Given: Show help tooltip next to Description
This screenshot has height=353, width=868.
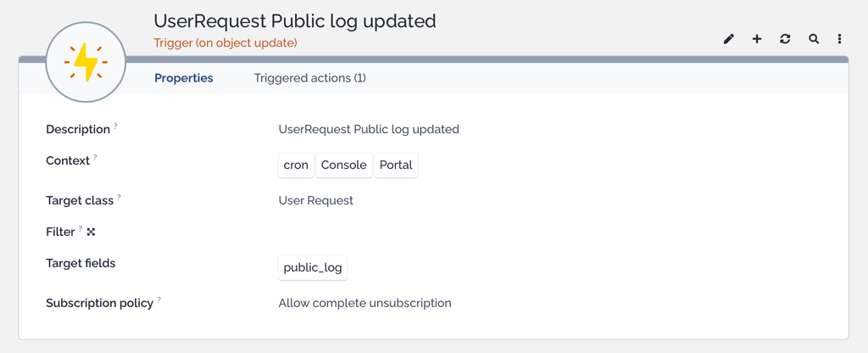Looking at the screenshot, I should (115, 126).
